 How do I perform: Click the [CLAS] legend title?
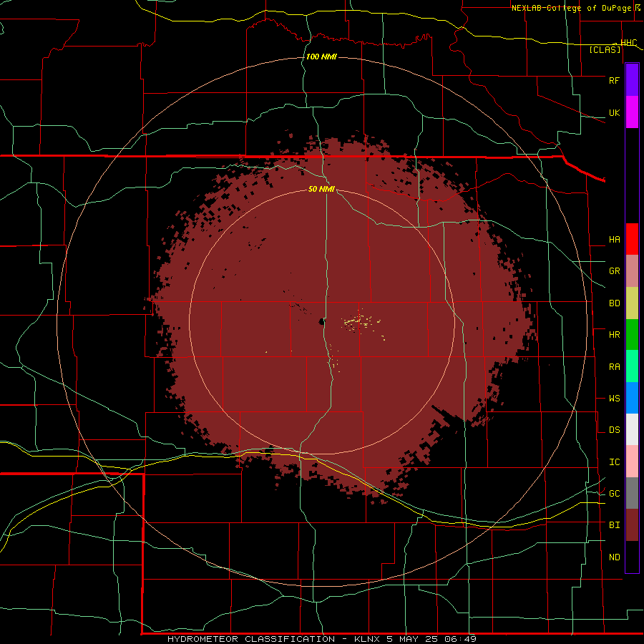tap(605, 49)
